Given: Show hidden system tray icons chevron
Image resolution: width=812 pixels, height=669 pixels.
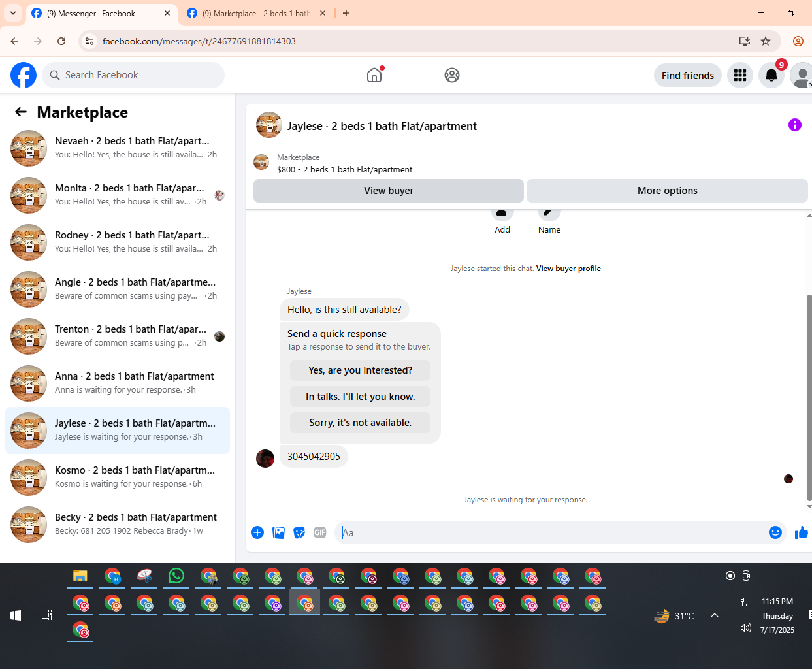Looking at the screenshot, I should point(715,615).
